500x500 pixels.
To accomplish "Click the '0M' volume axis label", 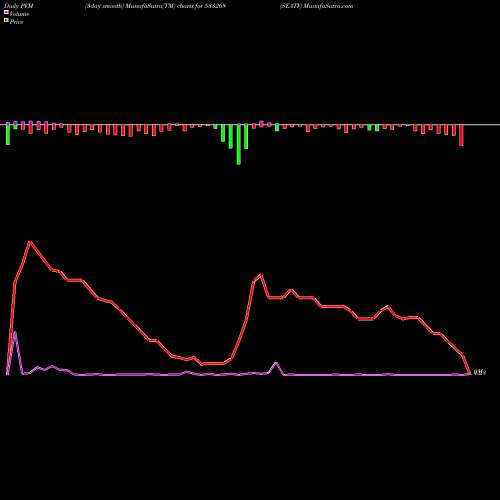I will click(480, 372).
